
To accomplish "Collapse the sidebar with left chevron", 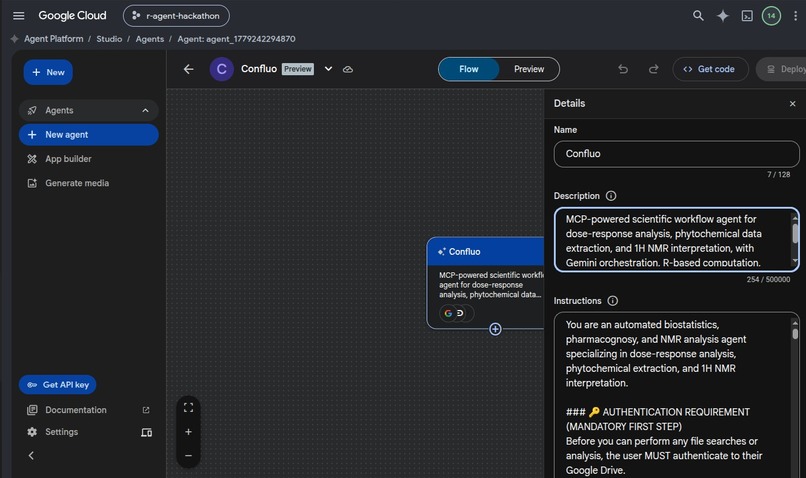I will 31,455.
